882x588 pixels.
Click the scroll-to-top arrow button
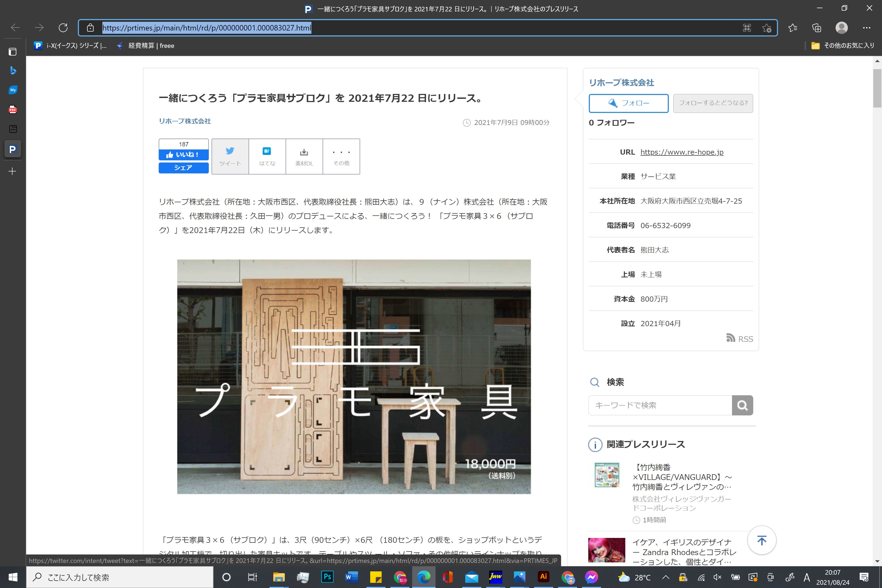pyautogui.click(x=762, y=540)
